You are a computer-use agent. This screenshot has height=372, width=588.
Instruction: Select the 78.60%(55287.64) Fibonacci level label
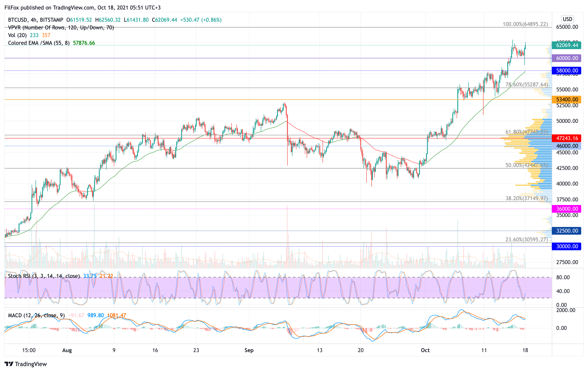526,84
